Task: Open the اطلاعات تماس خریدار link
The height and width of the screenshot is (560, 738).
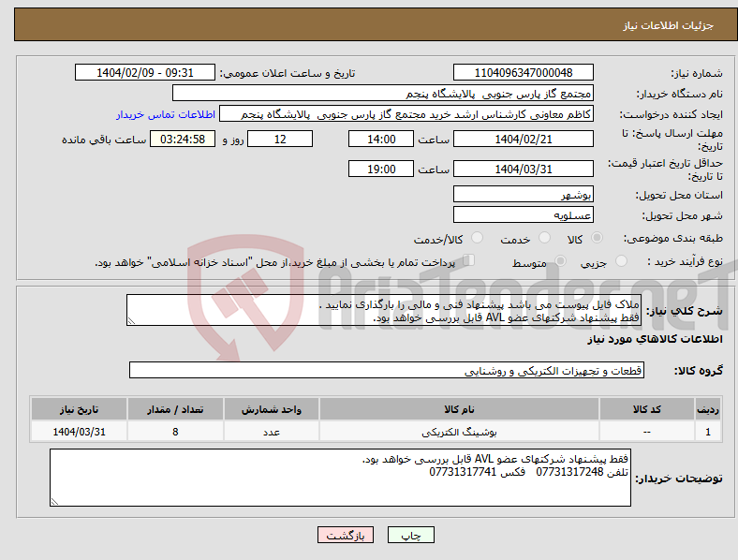Action: (166, 114)
